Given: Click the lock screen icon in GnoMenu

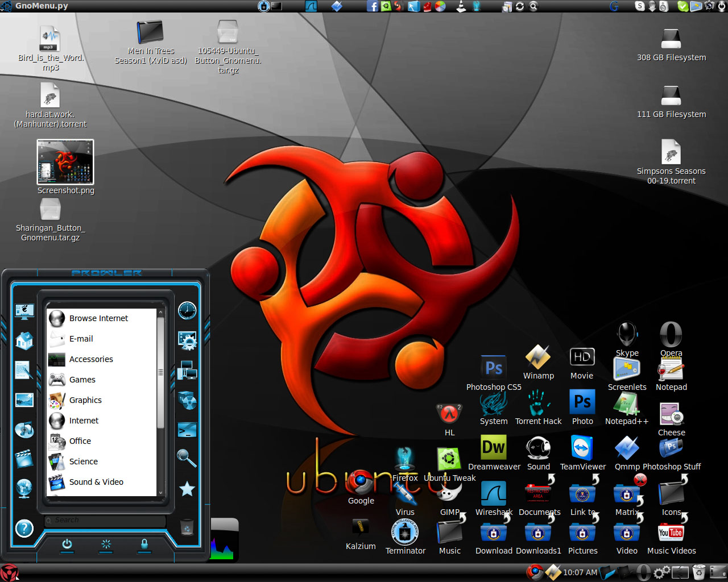Looking at the screenshot, I should click(x=144, y=544).
